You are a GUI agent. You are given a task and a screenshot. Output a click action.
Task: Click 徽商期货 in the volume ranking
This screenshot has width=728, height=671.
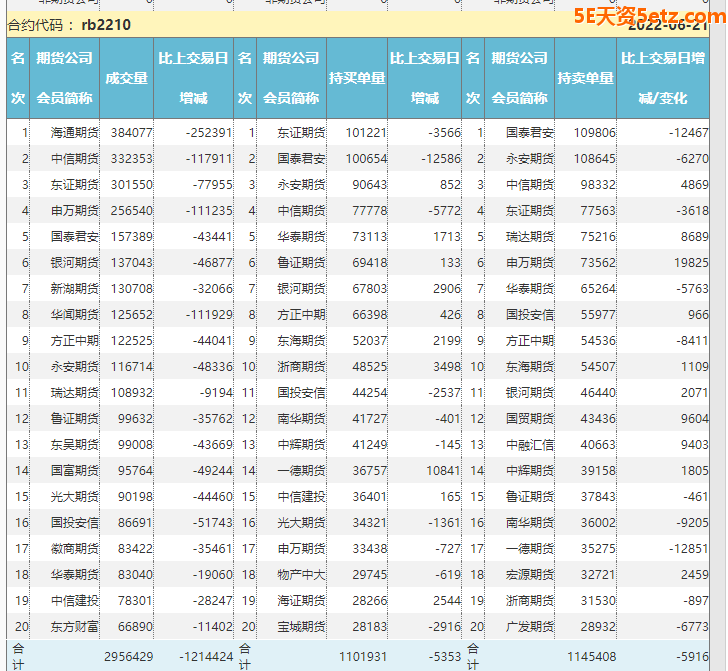tap(74, 549)
